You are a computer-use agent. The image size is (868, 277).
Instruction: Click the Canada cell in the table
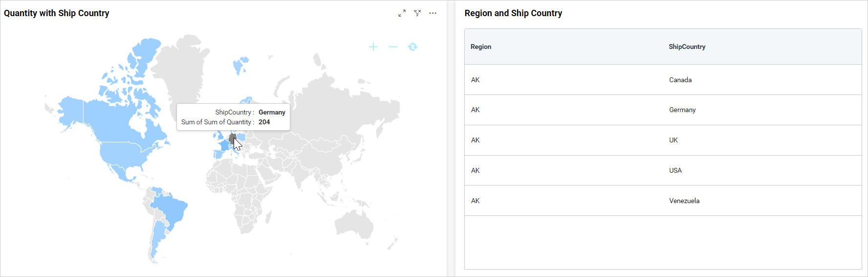tap(680, 80)
